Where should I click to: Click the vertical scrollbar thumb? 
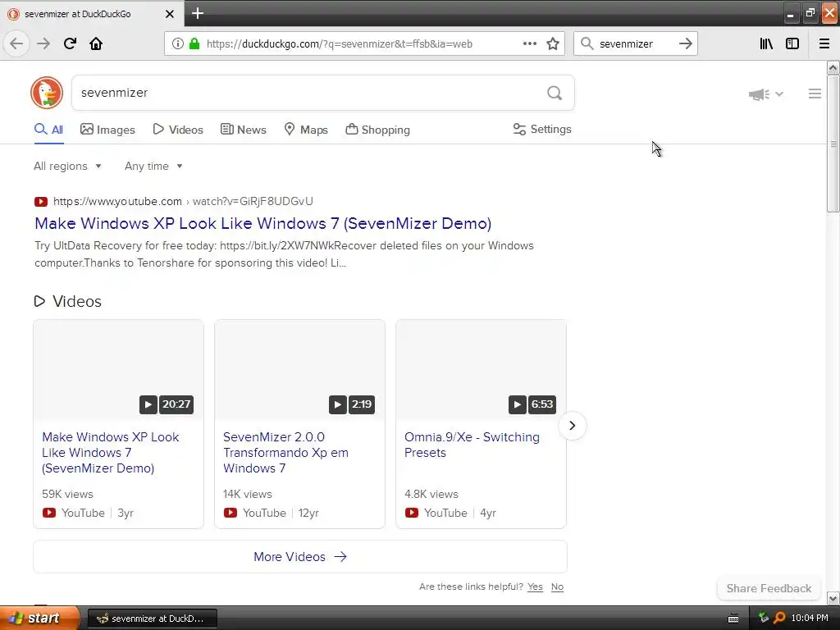[x=833, y=144]
